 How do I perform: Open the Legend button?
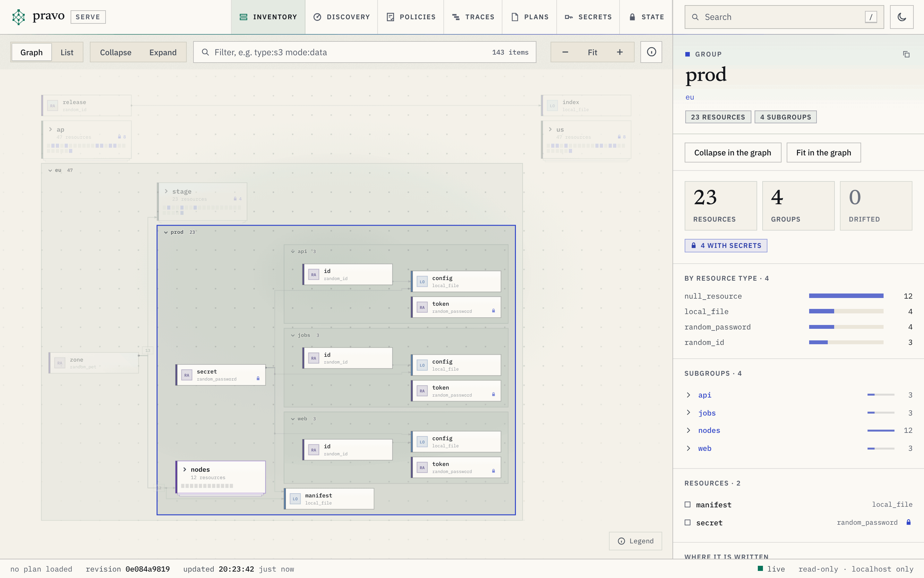[x=635, y=541]
